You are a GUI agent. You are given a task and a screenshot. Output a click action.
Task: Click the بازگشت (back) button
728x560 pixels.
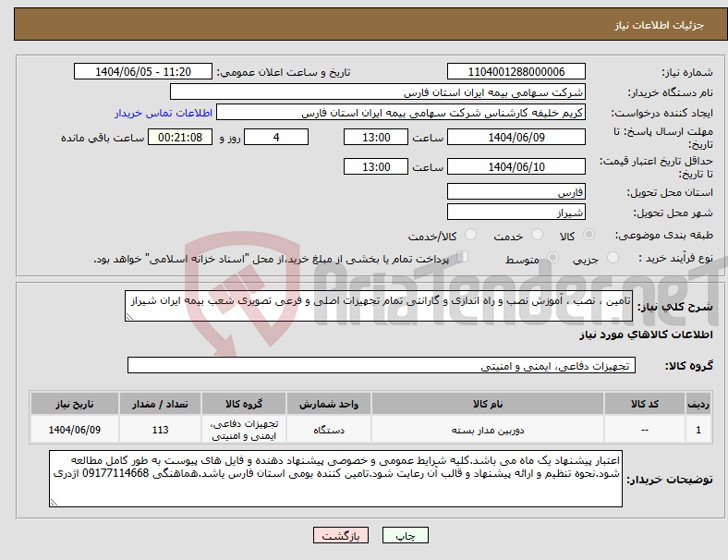tap(341, 535)
